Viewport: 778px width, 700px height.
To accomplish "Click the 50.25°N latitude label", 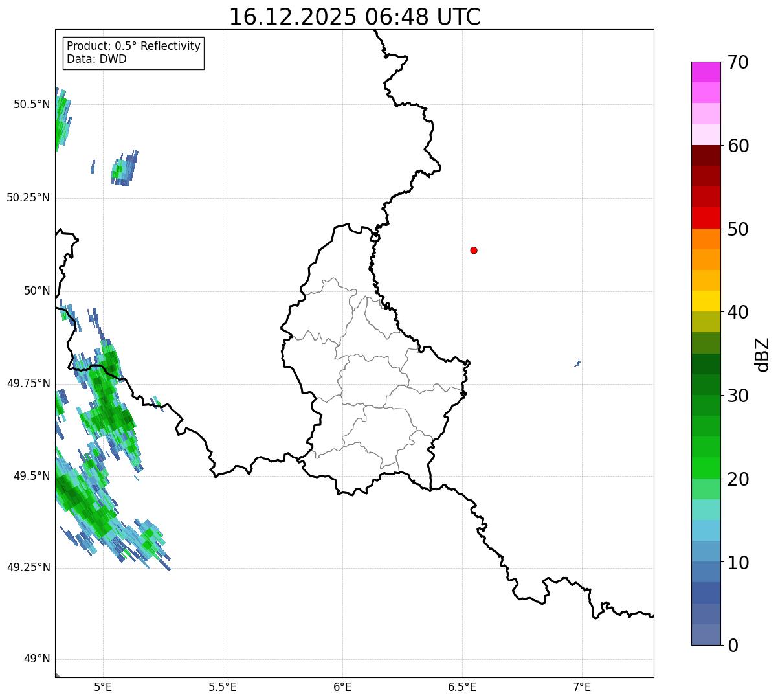I will pyautogui.click(x=28, y=198).
